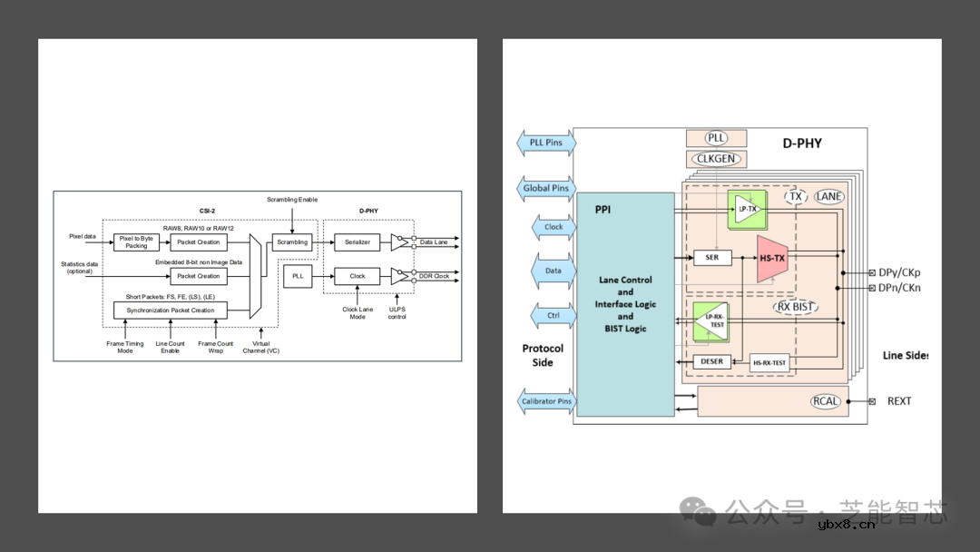Click the Ctrl double arrow on D-PHY
Image resolution: width=980 pixels, height=552 pixels.
click(x=553, y=315)
